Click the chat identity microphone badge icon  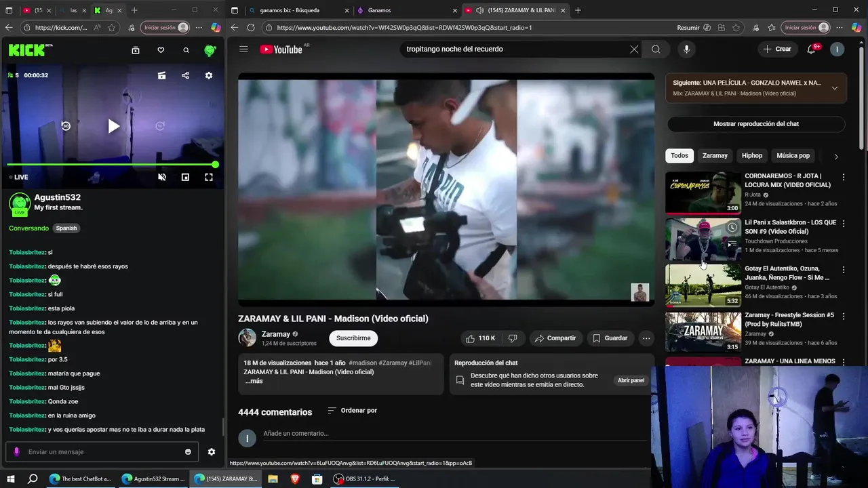17,452
